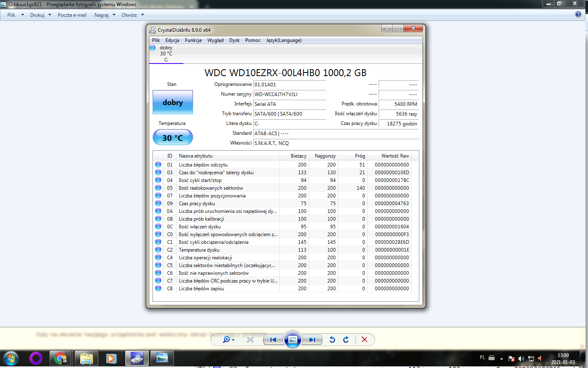588x368 pixels.
Task: Click status circle for Liczba operacji realokacji
Action: click(158, 257)
